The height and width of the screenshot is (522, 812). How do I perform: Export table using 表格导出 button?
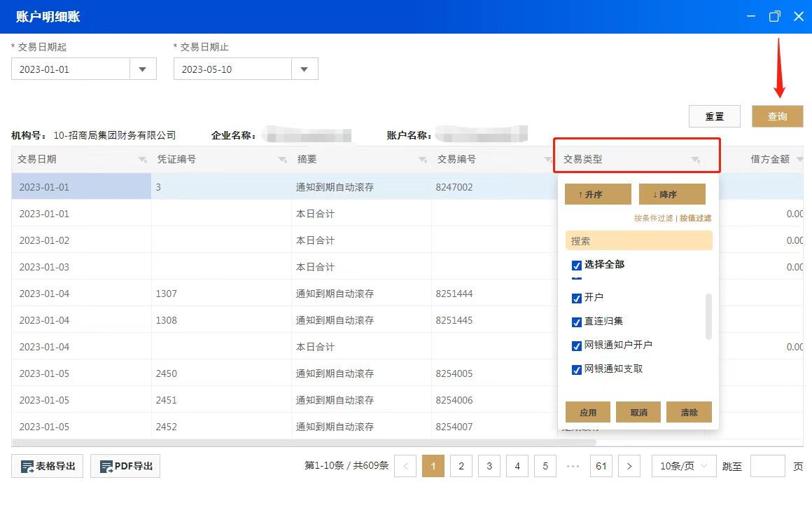click(48, 466)
